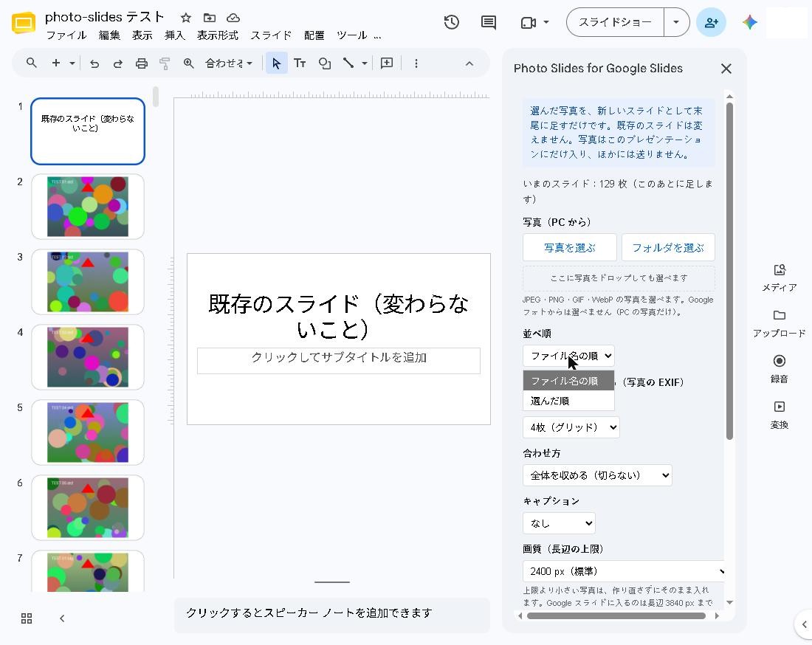Open the 編集 menu
This screenshot has height=645, width=812.
coord(109,35)
